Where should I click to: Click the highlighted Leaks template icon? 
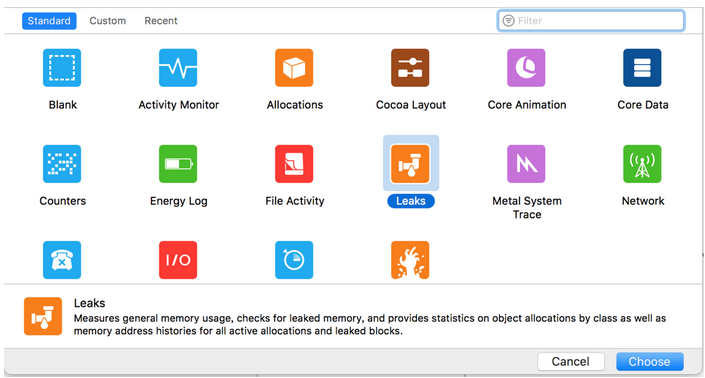click(x=410, y=164)
